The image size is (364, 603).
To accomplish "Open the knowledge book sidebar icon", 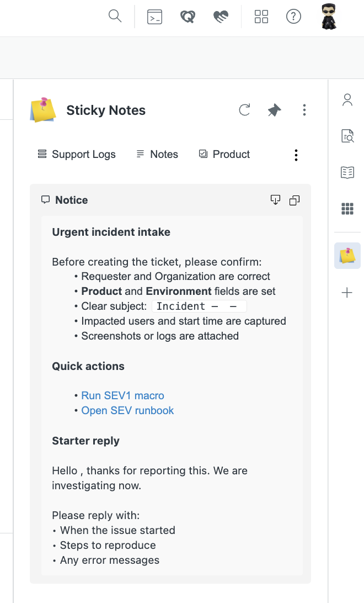I will 347,173.
